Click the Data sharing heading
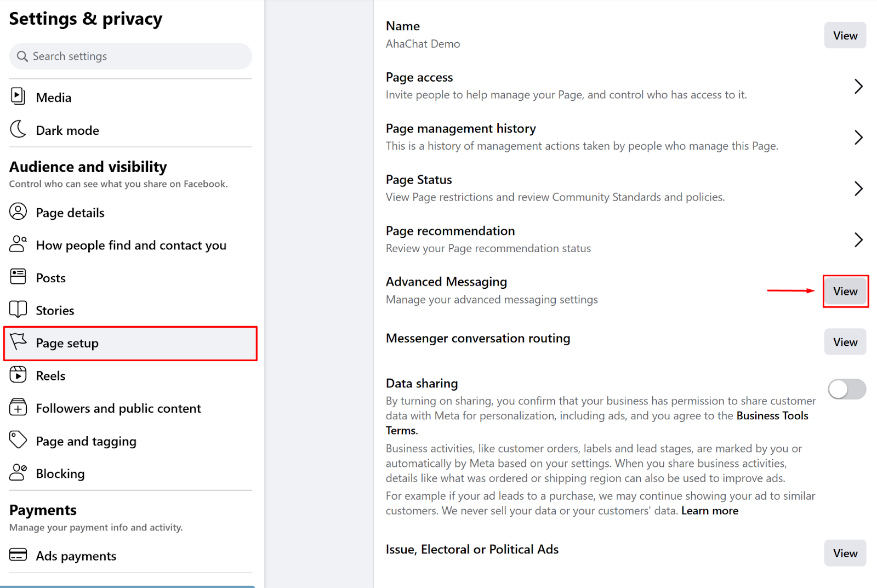 click(x=422, y=384)
